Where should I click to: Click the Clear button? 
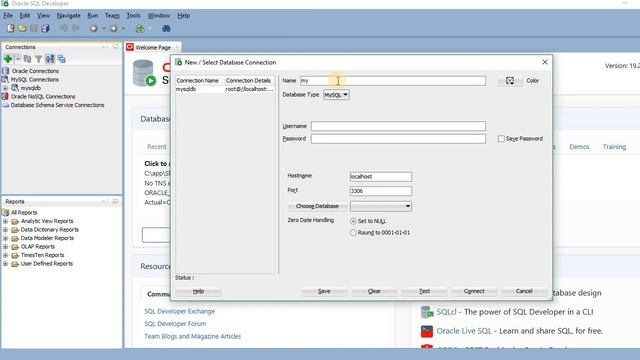pyautogui.click(x=374, y=291)
